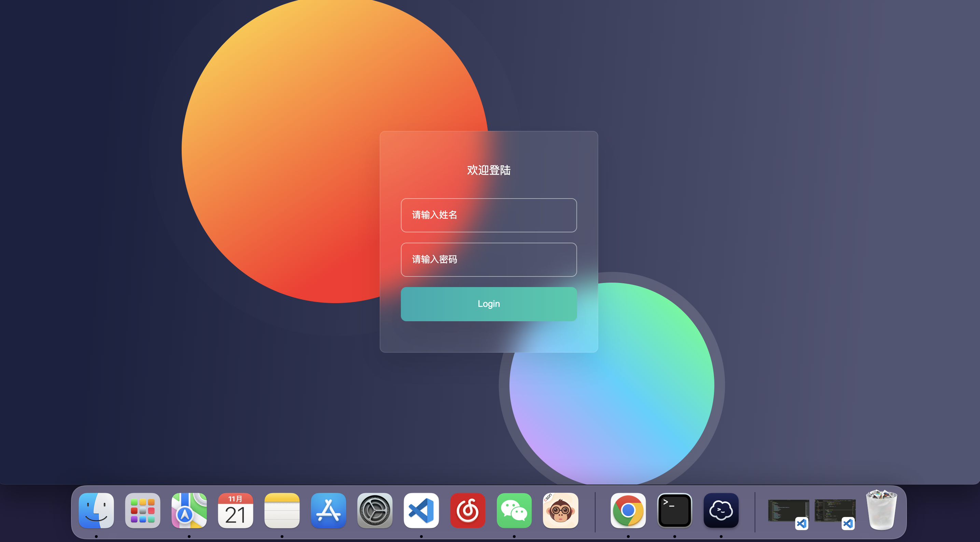Viewport: 980px width, 542px height.
Task: Launch the App Store
Action: (x=328, y=511)
